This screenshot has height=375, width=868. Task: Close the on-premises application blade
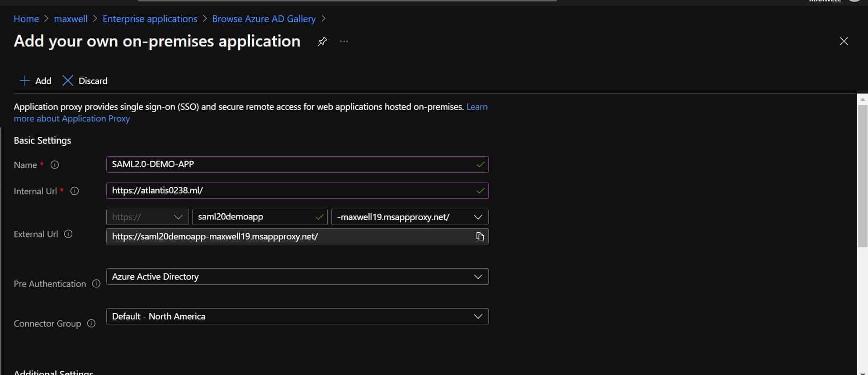coord(844,41)
